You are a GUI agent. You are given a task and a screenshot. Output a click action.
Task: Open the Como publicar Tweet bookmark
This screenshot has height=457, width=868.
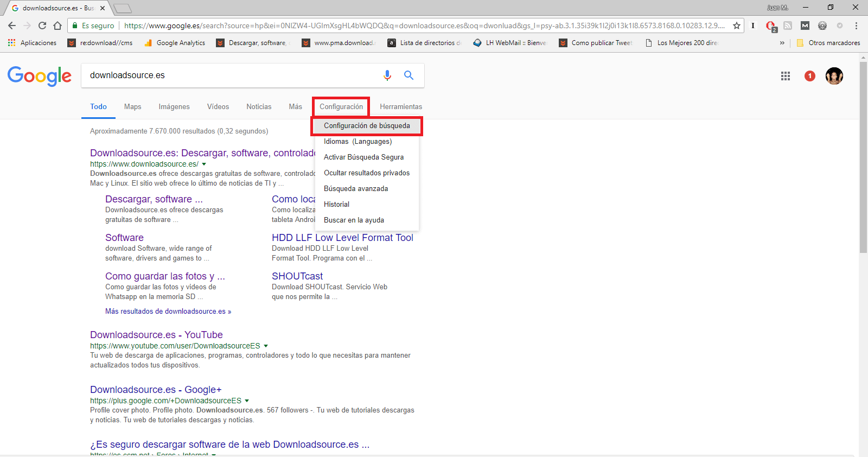(x=596, y=43)
